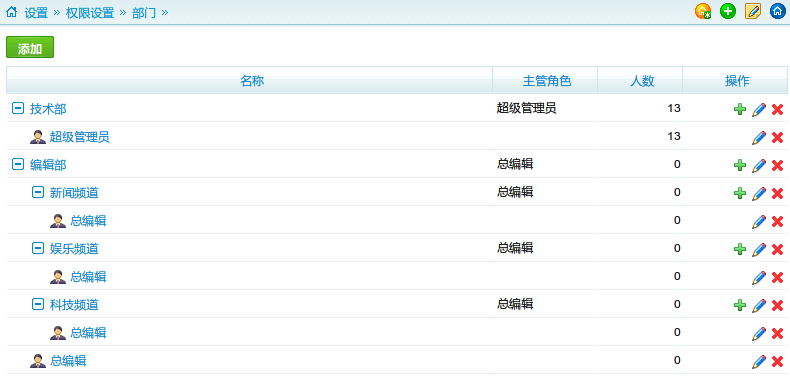Click the count 13 in the 技术部 row

(674, 108)
